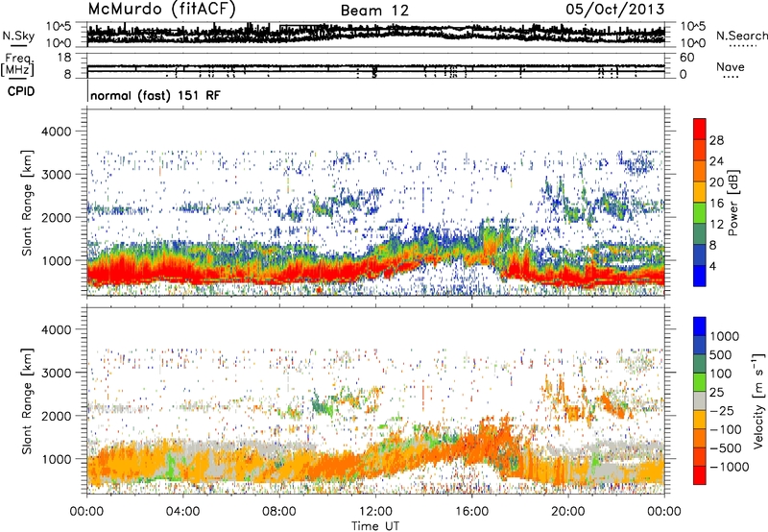Click the orange 20–24 dB Power colorbar segment
The height and width of the screenshot is (532, 768).
[x=700, y=171]
